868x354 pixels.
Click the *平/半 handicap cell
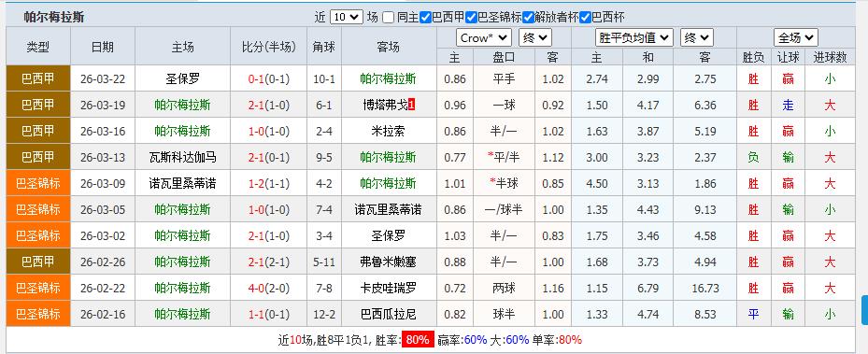[504, 157]
